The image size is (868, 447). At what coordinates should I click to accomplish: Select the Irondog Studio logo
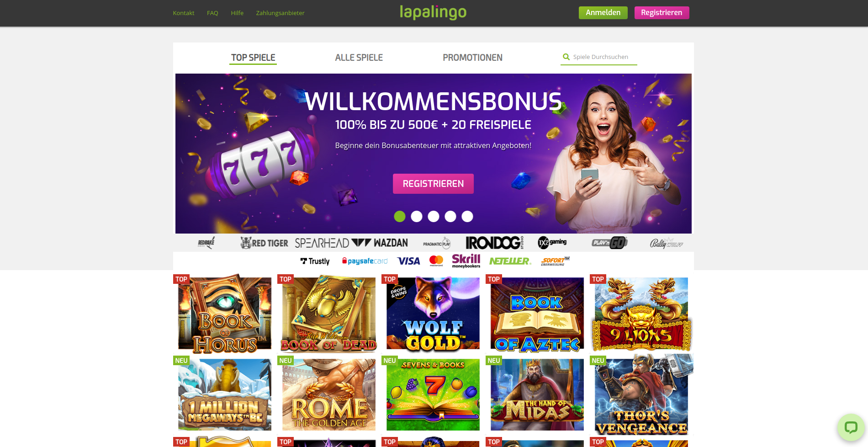[495, 243]
